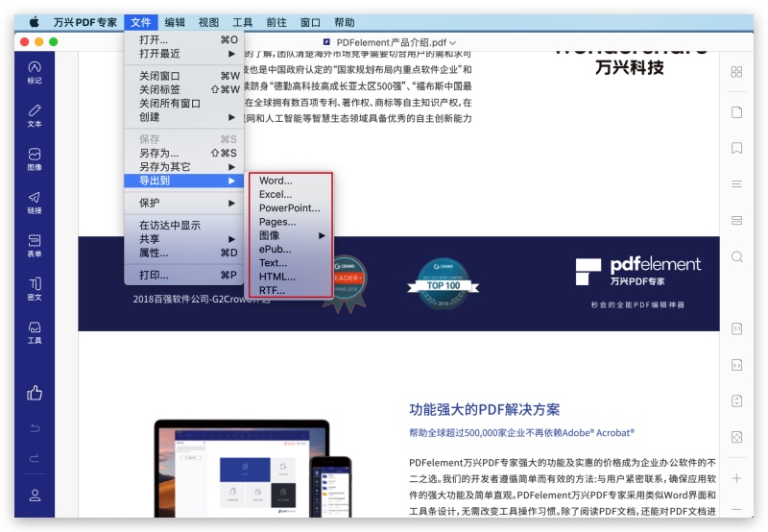Click the 1:1 actual size icon
768x532 pixels.
click(x=736, y=328)
